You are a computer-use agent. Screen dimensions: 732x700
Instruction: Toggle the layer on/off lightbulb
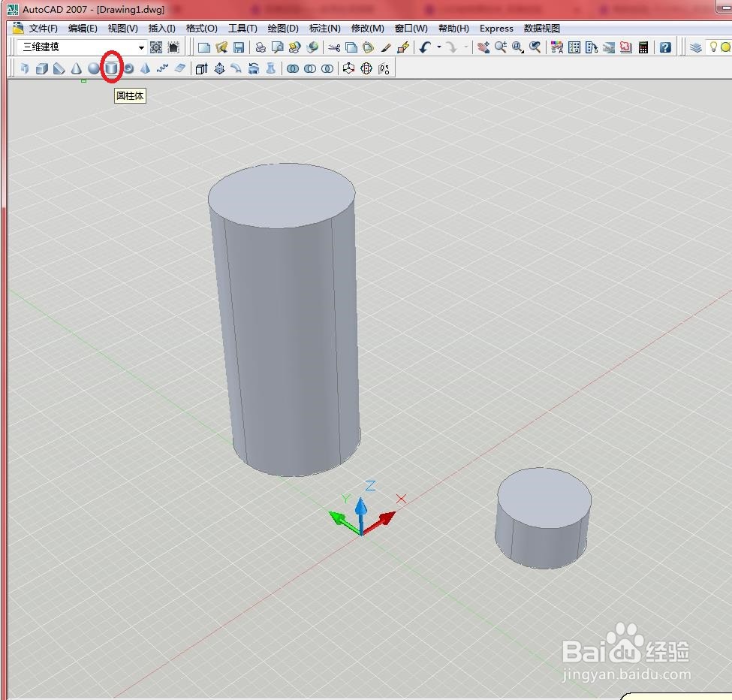713,47
